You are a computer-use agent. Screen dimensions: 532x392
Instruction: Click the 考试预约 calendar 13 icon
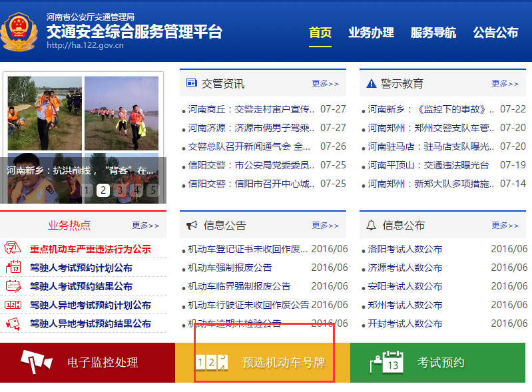pyautogui.click(x=387, y=362)
